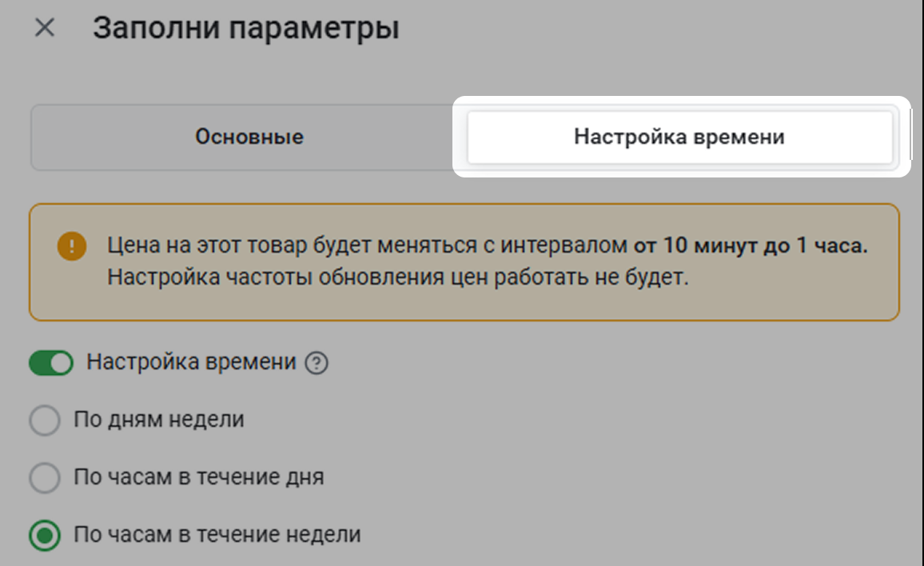Close the Заполни параметры panel with the X

pos(45,28)
